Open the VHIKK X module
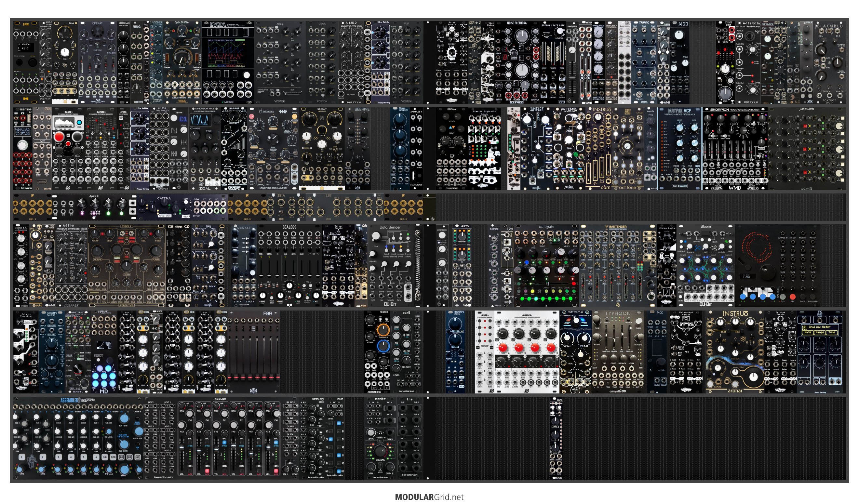Viewport: 859px width, 504px height. [127, 265]
